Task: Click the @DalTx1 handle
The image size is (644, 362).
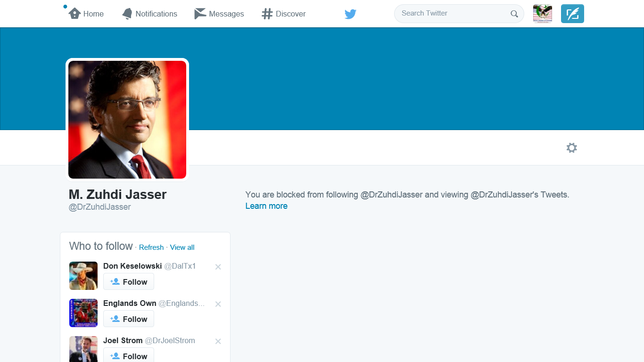Action: pos(180,266)
